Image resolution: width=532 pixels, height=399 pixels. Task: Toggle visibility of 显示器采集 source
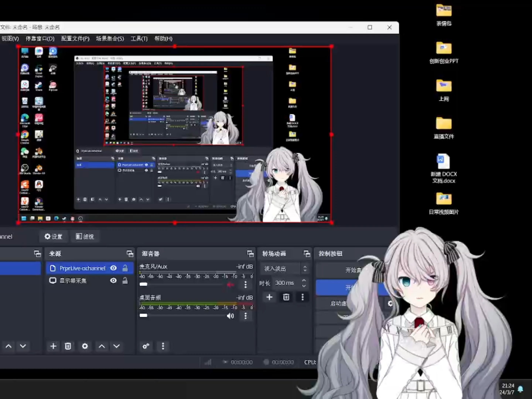pos(113,281)
